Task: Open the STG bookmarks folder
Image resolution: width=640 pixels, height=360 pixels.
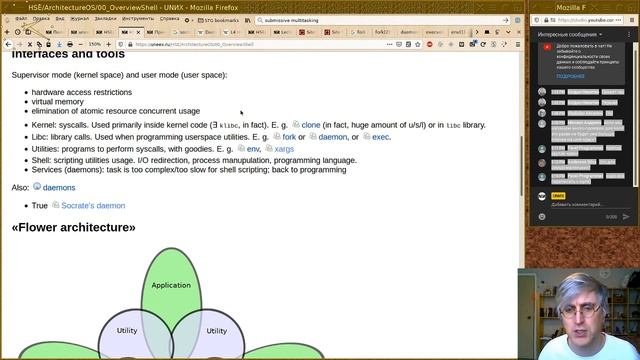Action: [218, 20]
